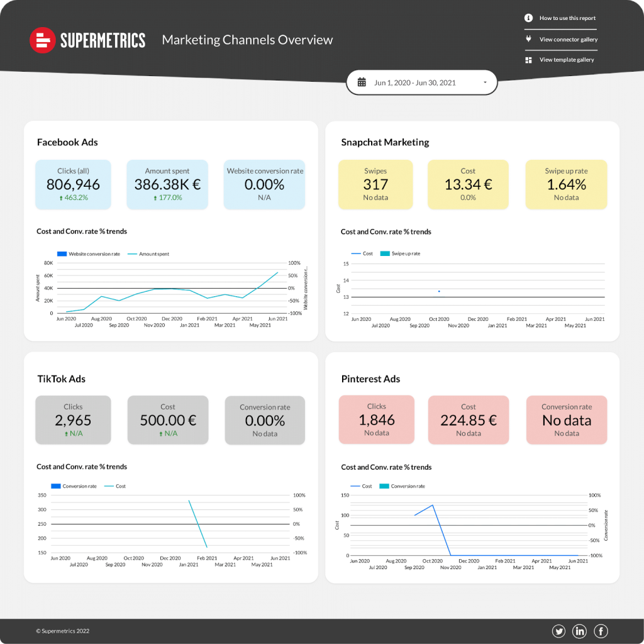The width and height of the screenshot is (644, 644).
Task: Open the Twitter icon in footer
Action: pos(558,631)
